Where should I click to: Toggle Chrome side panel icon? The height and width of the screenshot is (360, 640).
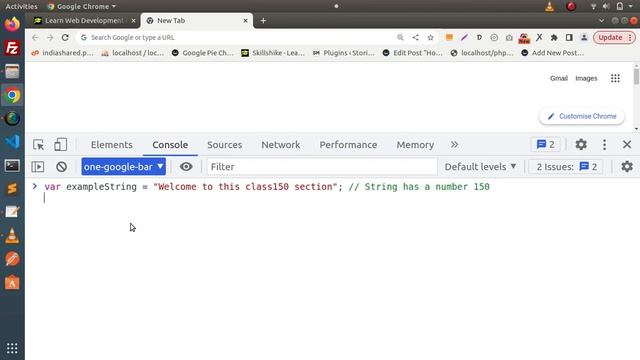pyautogui.click(x=569, y=38)
